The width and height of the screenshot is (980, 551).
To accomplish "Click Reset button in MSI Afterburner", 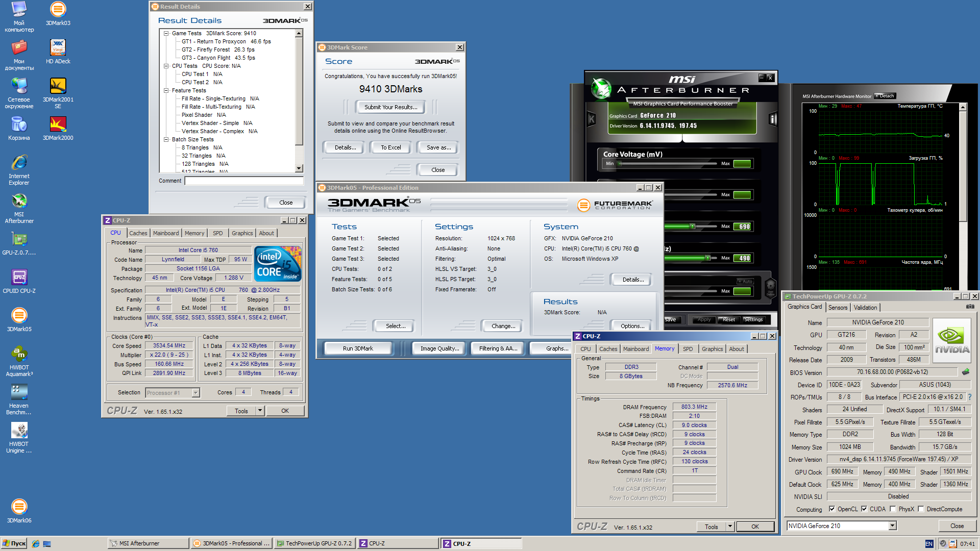I will [x=728, y=319].
